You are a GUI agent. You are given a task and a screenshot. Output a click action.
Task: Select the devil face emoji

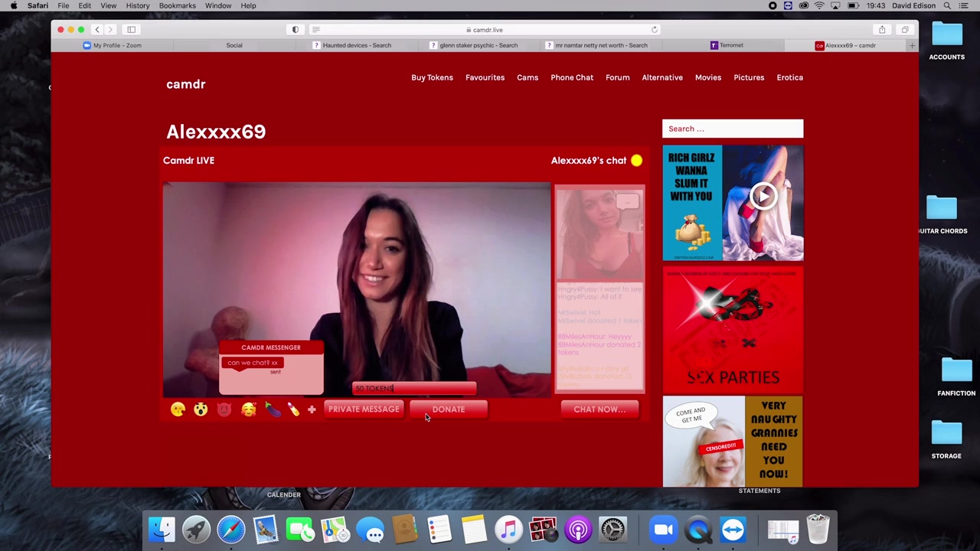[x=224, y=410]
